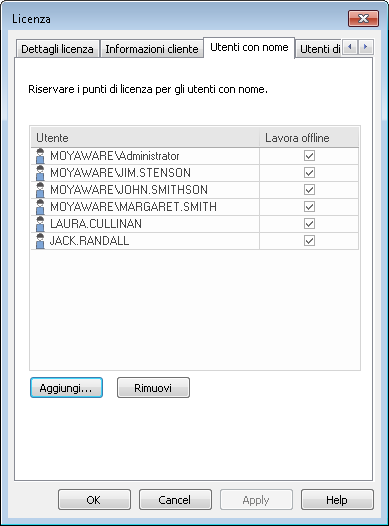Click the Lavora offline column header
The height and width of the screenshot is (526, 389).
tap(309, 138)
